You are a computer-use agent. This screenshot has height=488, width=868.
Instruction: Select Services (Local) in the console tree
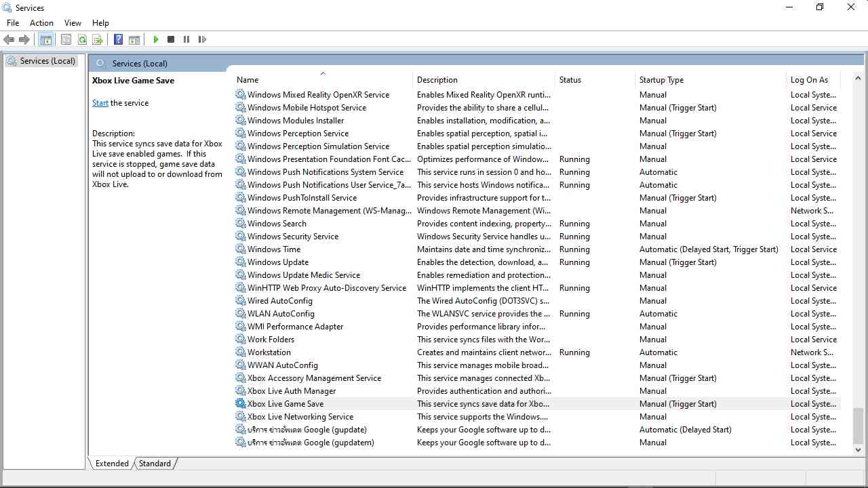47,61
